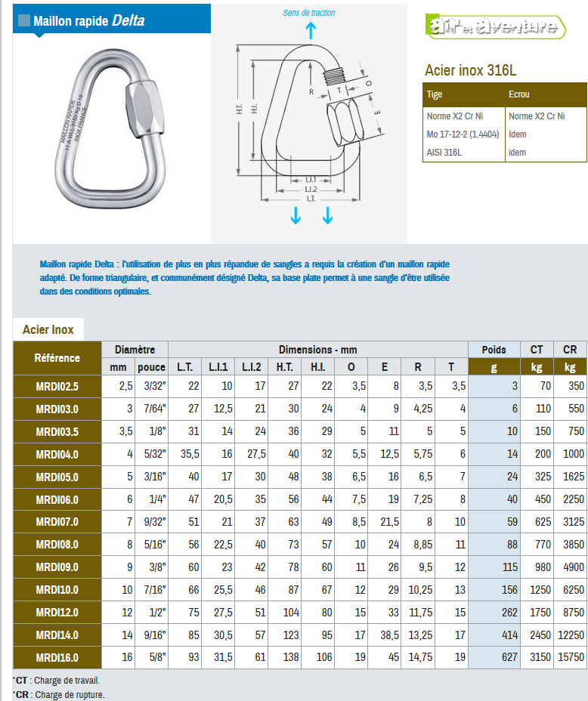Click the 7/64" pouce cell

click(155, 409)
